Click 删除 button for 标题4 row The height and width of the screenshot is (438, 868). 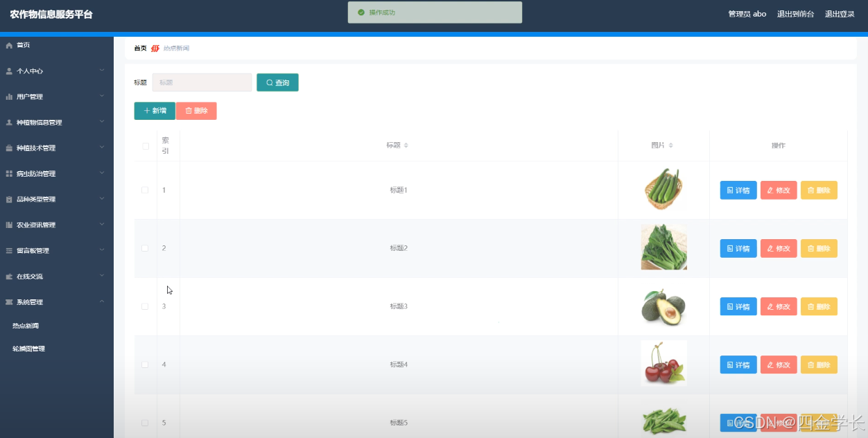[819, 365]
